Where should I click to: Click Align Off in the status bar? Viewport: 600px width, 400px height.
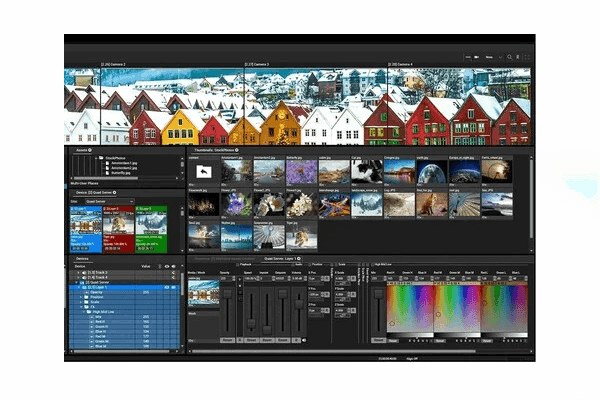point(412,359)
